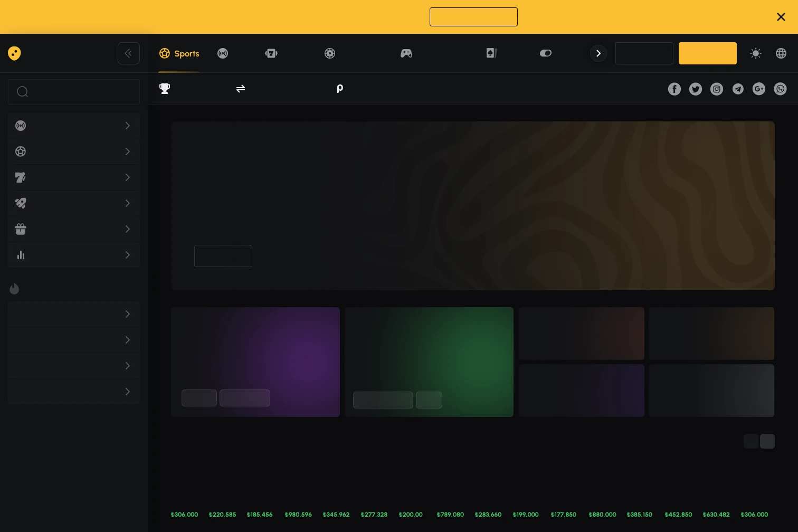Expand the gift box sidebar menu item
798x532 pixels.
click(x=74, y=229)
